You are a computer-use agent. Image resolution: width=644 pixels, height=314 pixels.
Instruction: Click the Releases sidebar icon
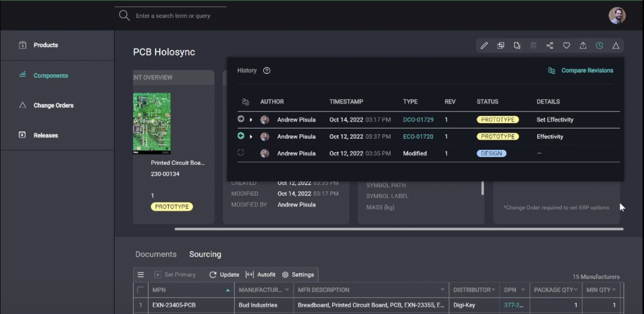point(22,135)
